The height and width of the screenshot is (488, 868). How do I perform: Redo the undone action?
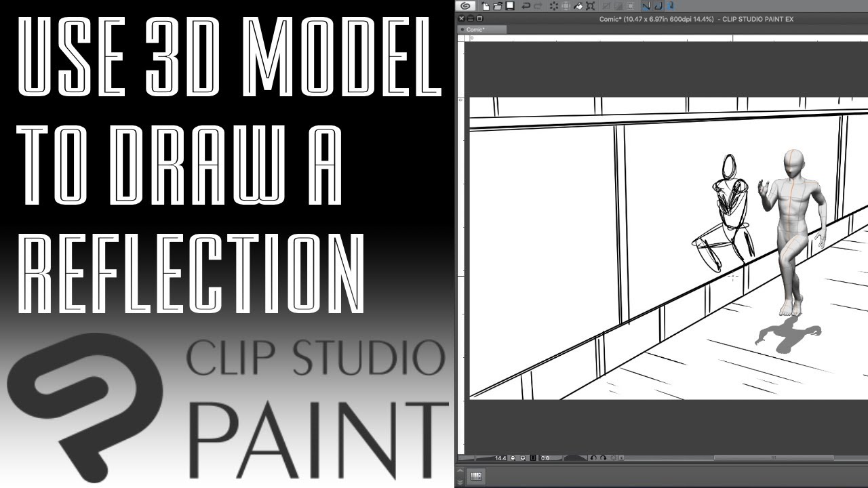coord(538,6)
